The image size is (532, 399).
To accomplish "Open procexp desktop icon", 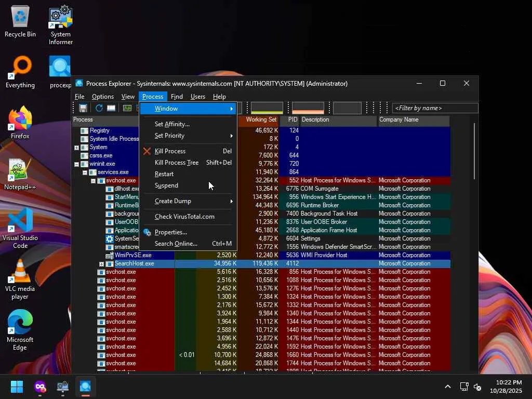I will (x=60, y=72).
